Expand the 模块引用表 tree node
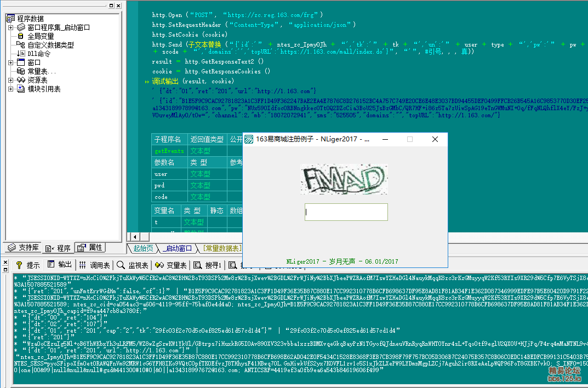 (10, 89)
